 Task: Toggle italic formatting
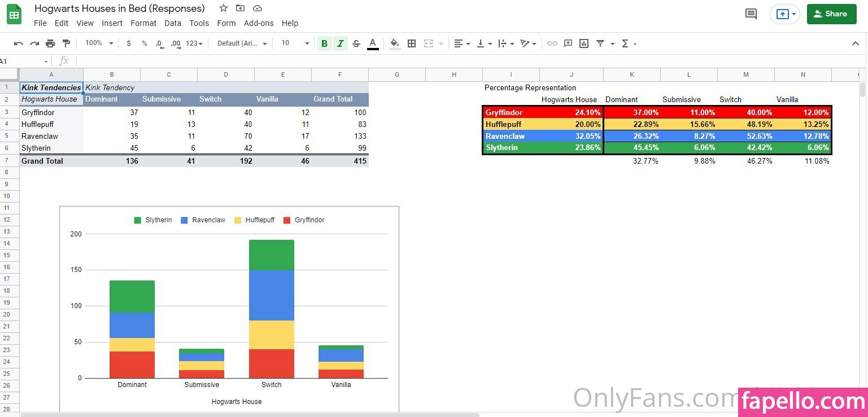340,43
